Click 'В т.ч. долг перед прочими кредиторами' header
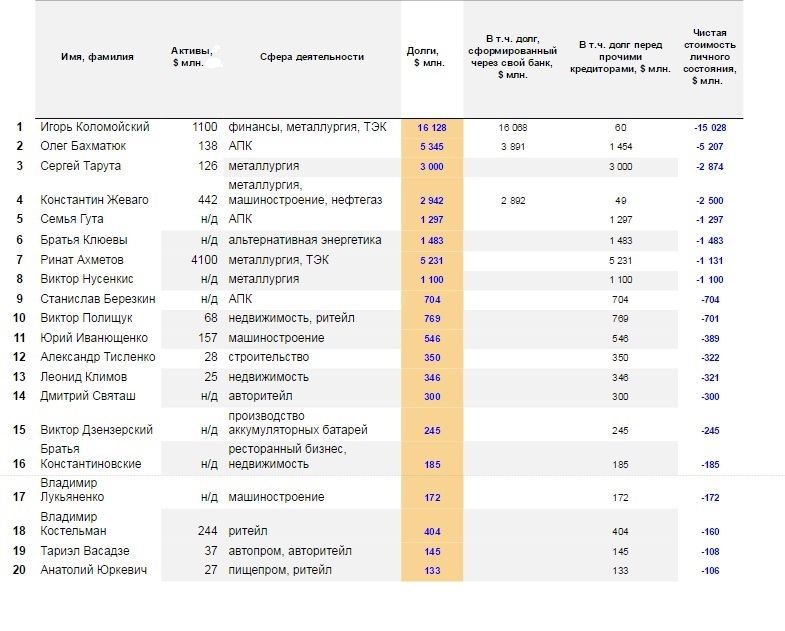The image size is (785, 631). click(x=620, y=57)
